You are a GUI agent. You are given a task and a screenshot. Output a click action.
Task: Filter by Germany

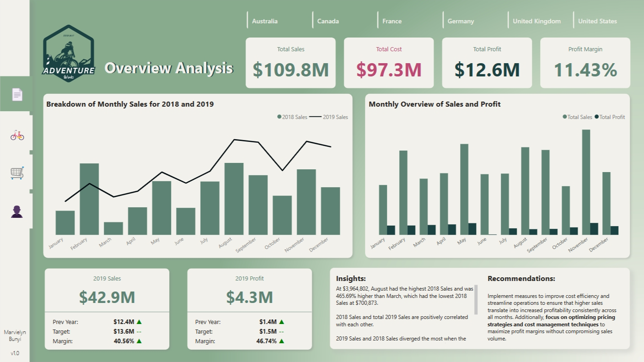point(461,21)
